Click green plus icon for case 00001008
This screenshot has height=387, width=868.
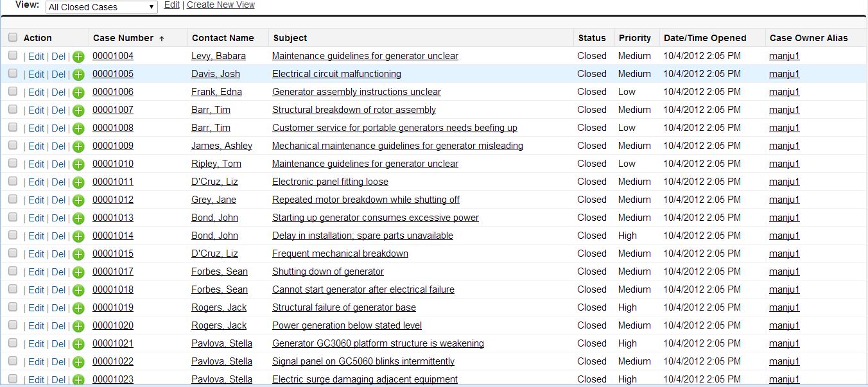(x=78, y=128)
